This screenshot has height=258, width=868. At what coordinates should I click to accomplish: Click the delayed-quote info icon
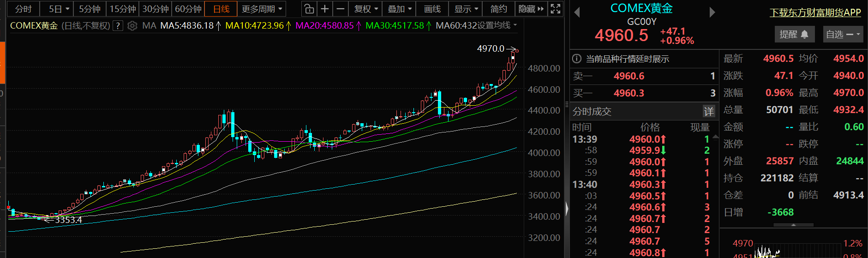(576, 59)
